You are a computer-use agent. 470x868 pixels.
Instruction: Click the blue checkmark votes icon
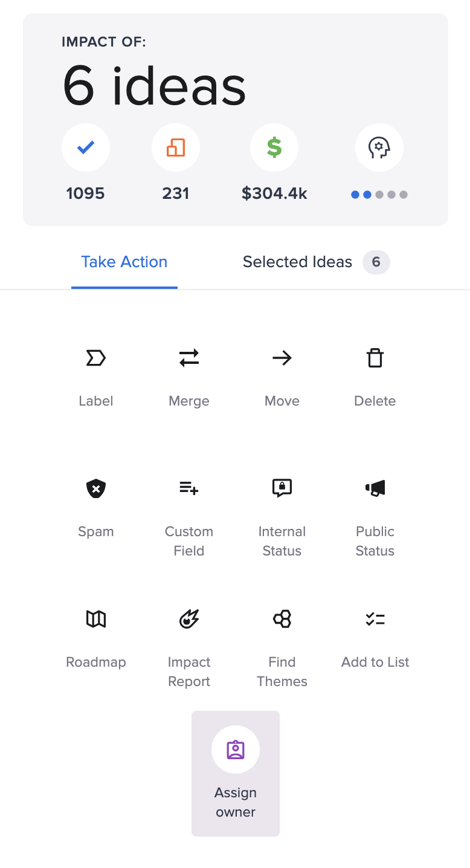pos(86,147)
